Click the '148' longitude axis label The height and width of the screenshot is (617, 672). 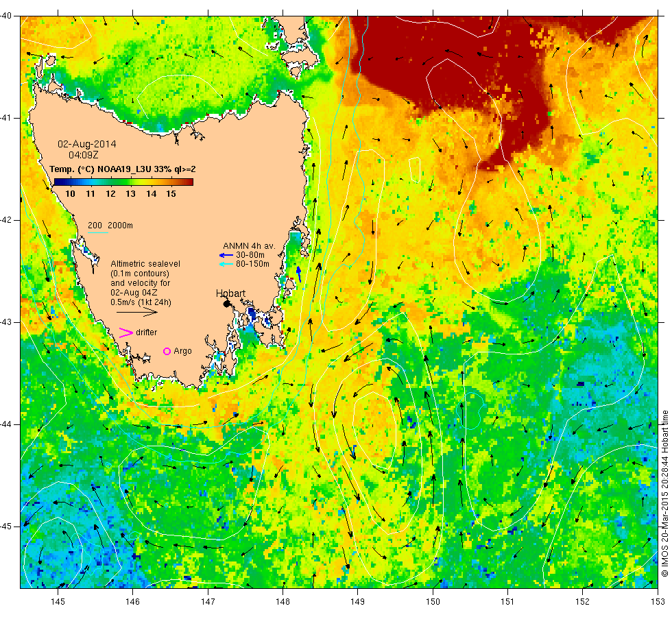pos(283,602)
